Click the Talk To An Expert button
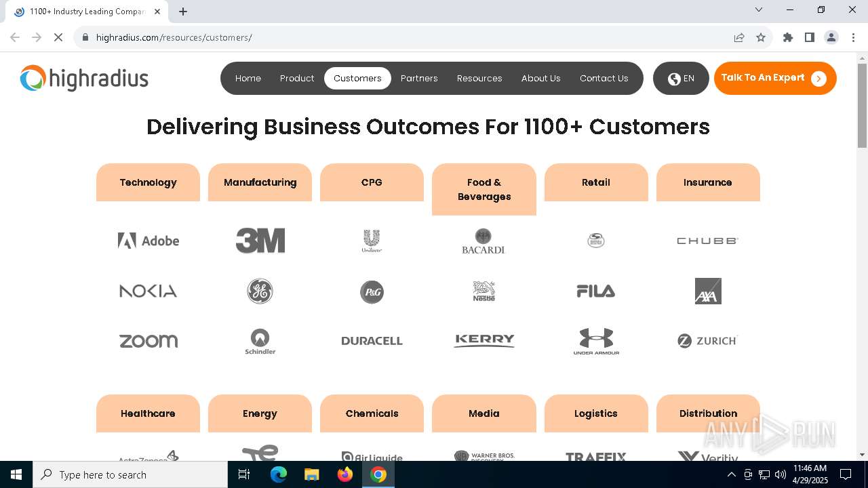Viewport: 868px width, 488px height. pos(775,79)
